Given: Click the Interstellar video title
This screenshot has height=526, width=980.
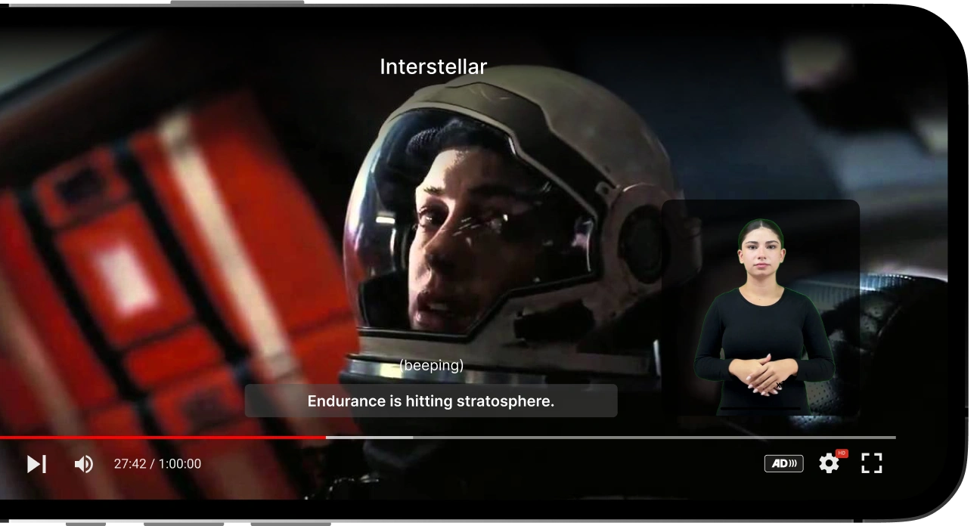Looking at the screenshot, I should pos(433,67).
